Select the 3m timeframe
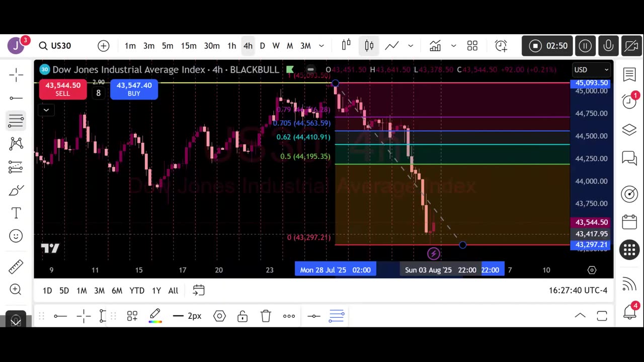 (149, 46)
